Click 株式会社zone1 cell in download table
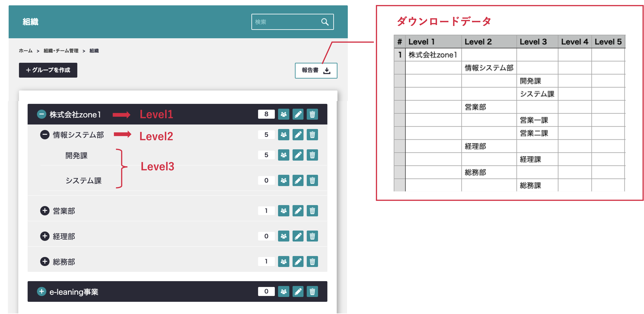 coord(433,55)
